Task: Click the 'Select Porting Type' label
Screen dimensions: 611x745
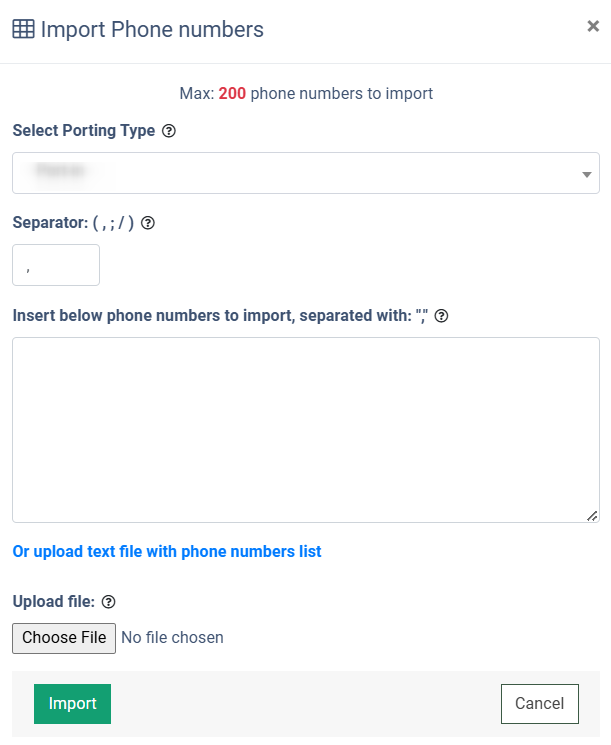Action: pos(84,131)
